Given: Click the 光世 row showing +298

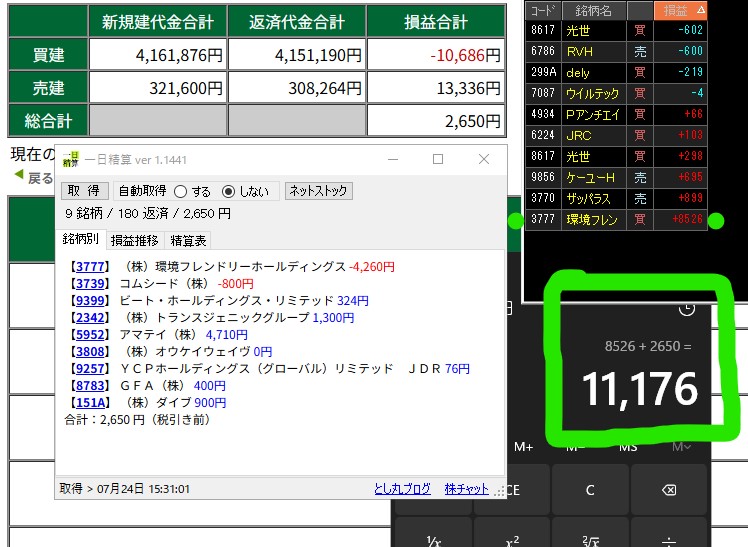Looking at the screenshot, I should point(616,156).
